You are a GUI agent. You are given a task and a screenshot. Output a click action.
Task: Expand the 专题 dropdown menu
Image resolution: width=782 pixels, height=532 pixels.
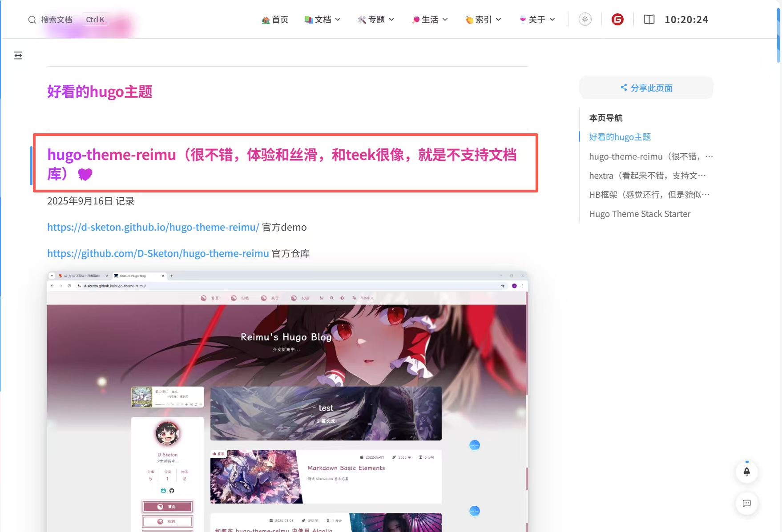[x=376, y=20]
